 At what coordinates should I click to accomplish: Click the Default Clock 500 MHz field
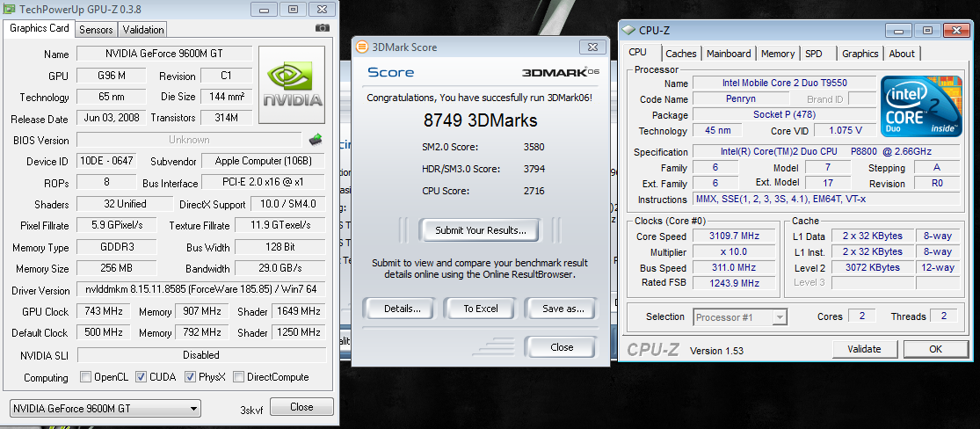click(x=103, y=332)
